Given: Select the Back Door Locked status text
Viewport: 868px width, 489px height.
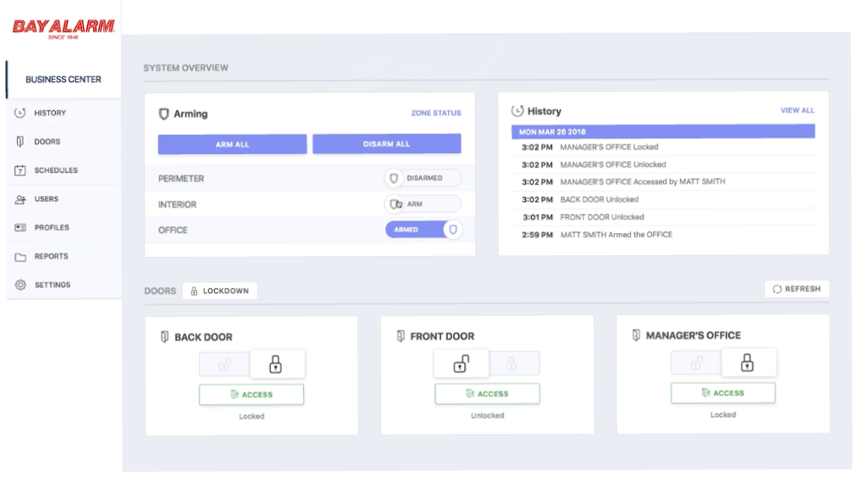Looking at the screenshot, I should (x=252, y=416).
